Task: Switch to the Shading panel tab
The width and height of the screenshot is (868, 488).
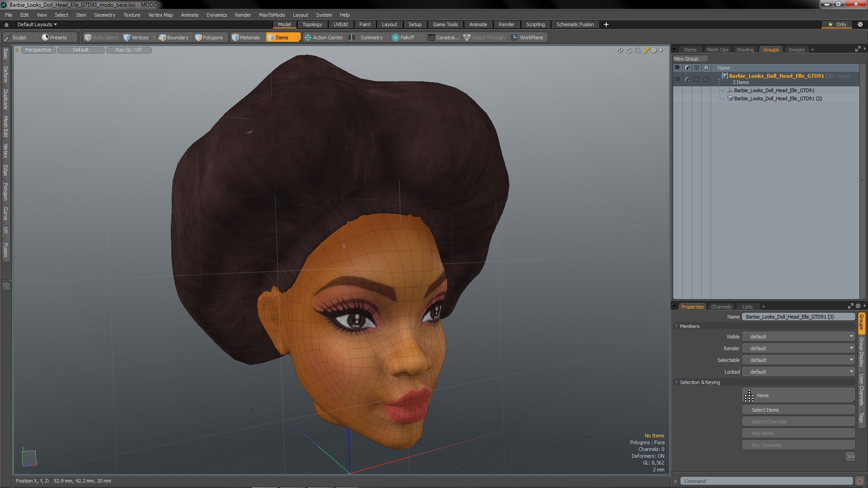Action: tap(745, 50)
